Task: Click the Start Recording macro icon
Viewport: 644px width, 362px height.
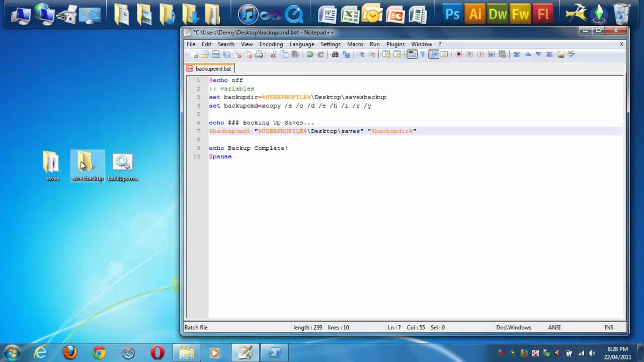Action: pyautogui.click(x=458, y=54)
